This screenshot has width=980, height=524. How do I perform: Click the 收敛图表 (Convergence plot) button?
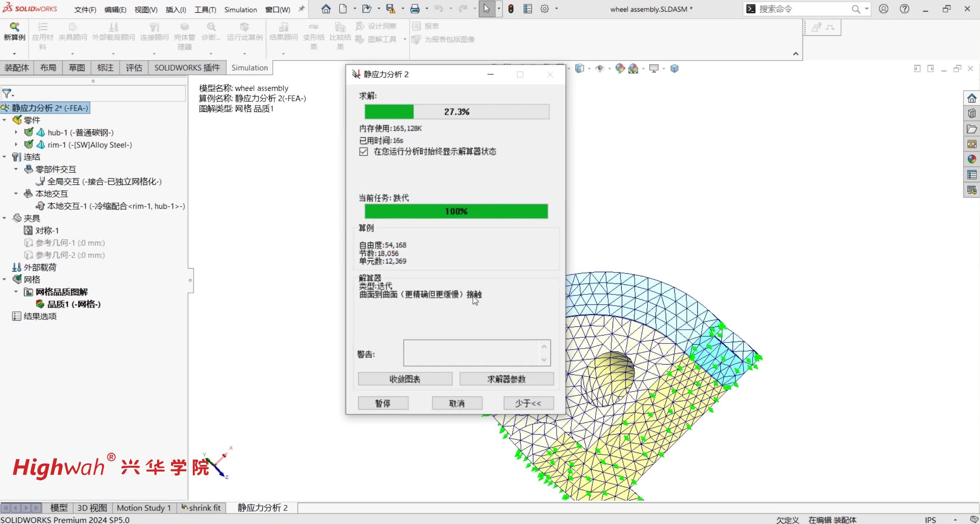click(405, 379)
